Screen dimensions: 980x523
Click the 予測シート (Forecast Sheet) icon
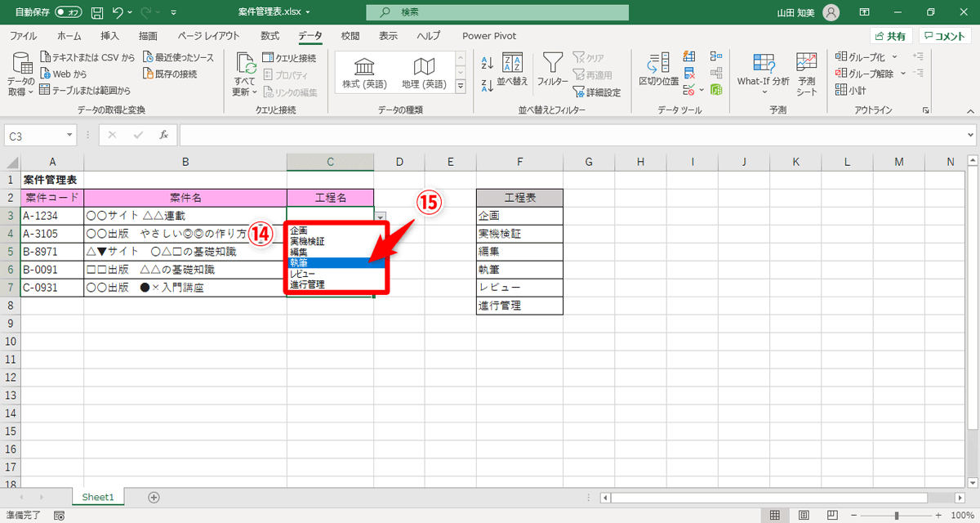click(806, 72)
